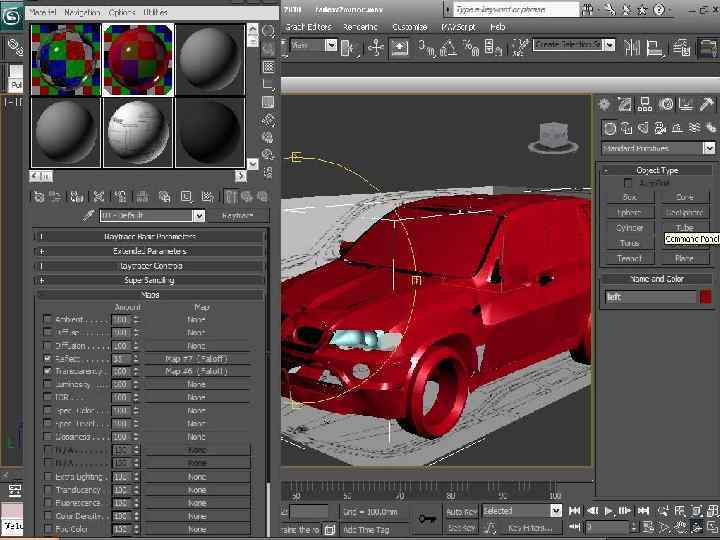Disable the Reflect map checkbox
720x540 pixels.
click(x=47, y=358)
